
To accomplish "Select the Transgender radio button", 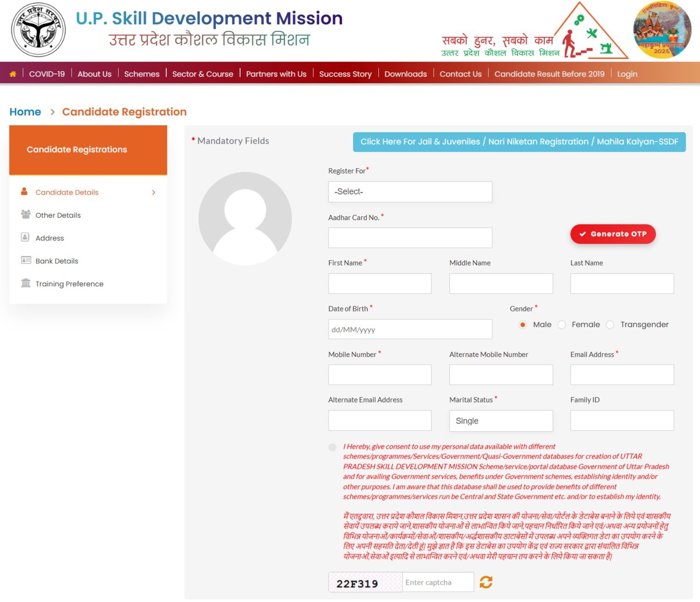I will [610, 325].
